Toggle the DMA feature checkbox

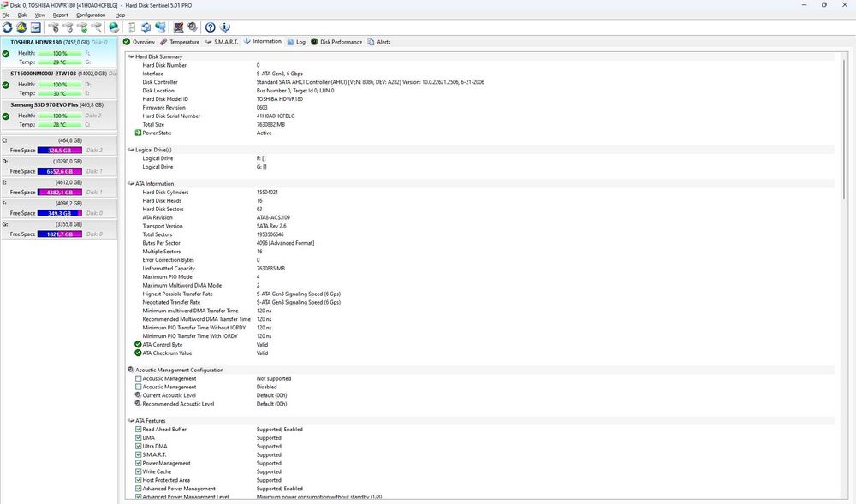click(x=138, y=437)
